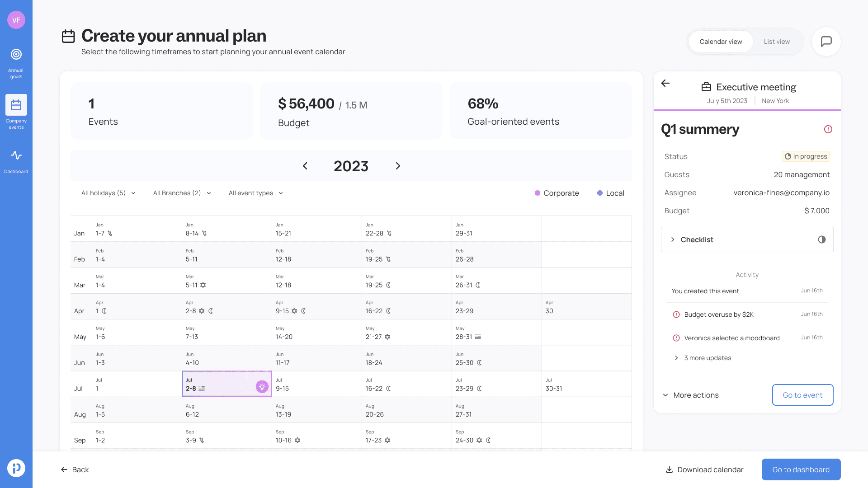The image size is (868, 488).
Task: Open Dashboard activity icon in the sidebar
Action: tap(16, 155)
